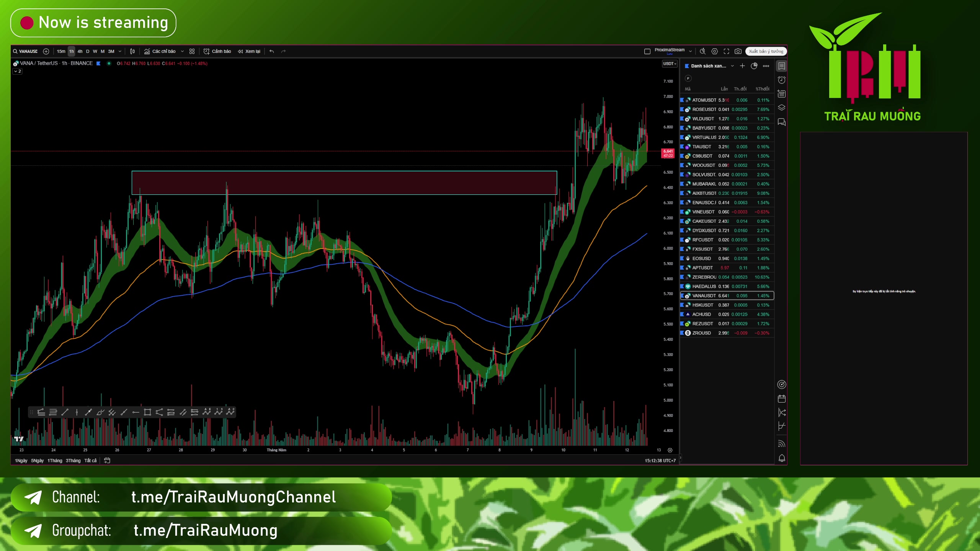This screenshot has height=551, width=980.
Task: Open the candlestick chart style selector
Action: (x=132, y=51)
